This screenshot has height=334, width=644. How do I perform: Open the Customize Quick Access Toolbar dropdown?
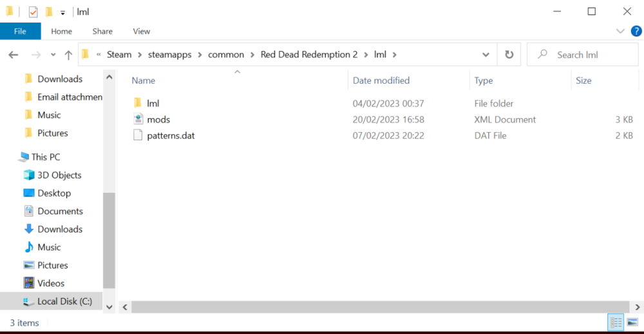[62, 12]
